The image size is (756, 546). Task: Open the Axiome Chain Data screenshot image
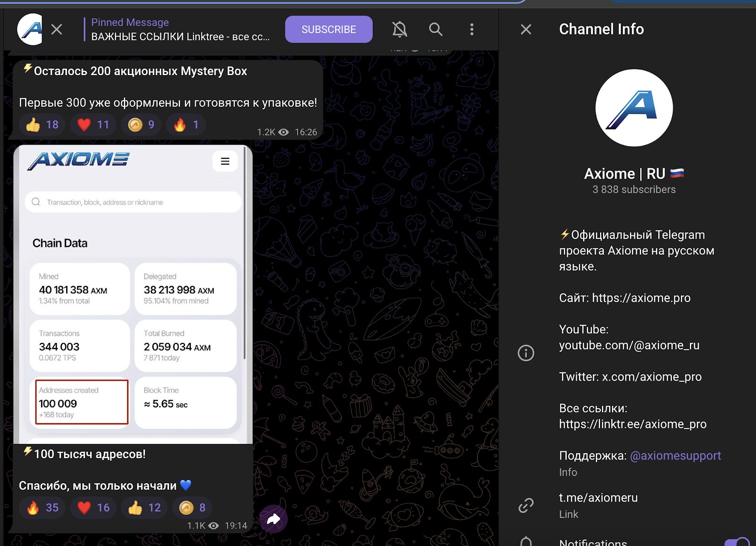coord(133,294)
